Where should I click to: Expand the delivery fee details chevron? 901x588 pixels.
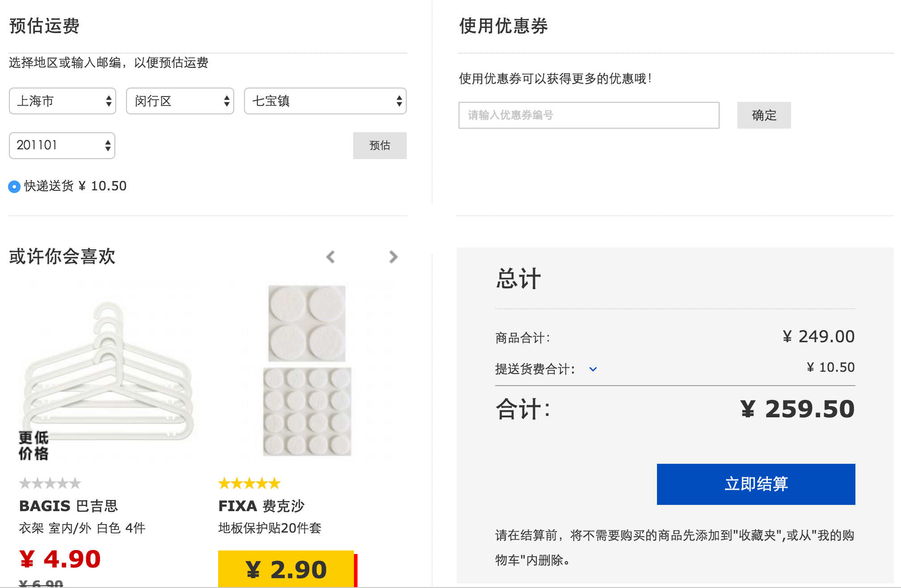point(593,369)
